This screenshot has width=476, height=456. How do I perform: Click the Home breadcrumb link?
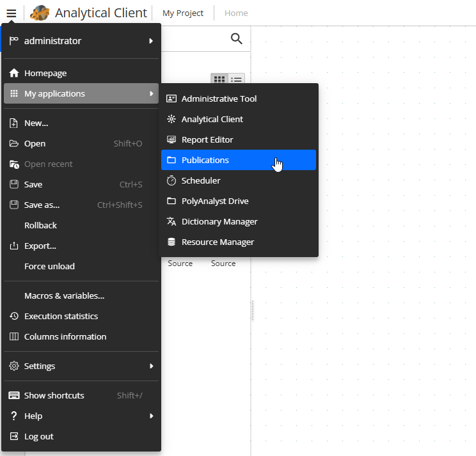click(236, 13)
